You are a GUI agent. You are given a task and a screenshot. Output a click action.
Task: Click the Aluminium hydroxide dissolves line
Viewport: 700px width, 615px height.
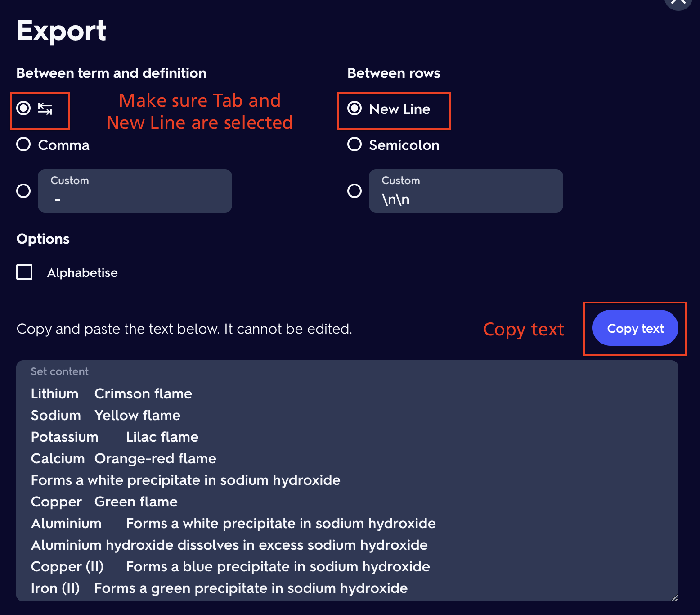tap(229, 545)
